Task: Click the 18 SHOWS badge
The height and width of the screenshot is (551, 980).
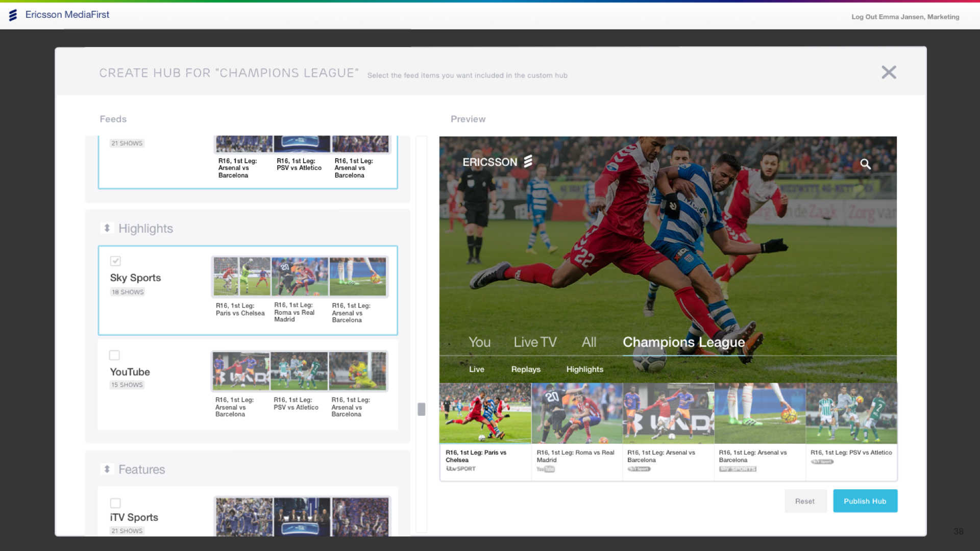Action: click(128, 292)
